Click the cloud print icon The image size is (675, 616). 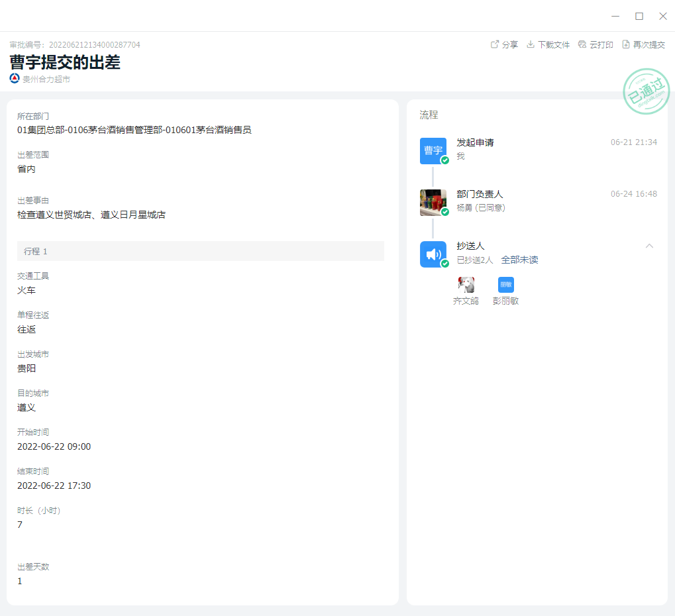click(x=582, y=44)
